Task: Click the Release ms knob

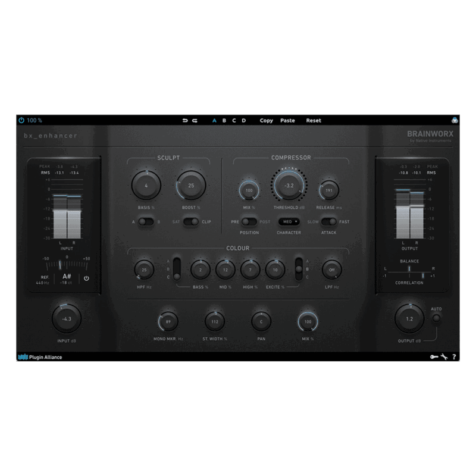Action: click(x=329, y=190)
